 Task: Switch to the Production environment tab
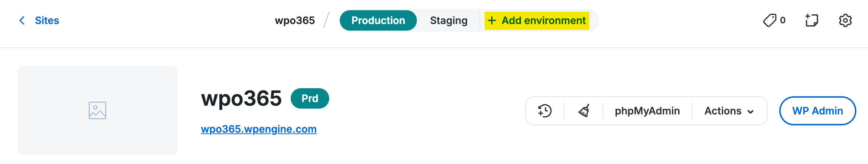378,20
